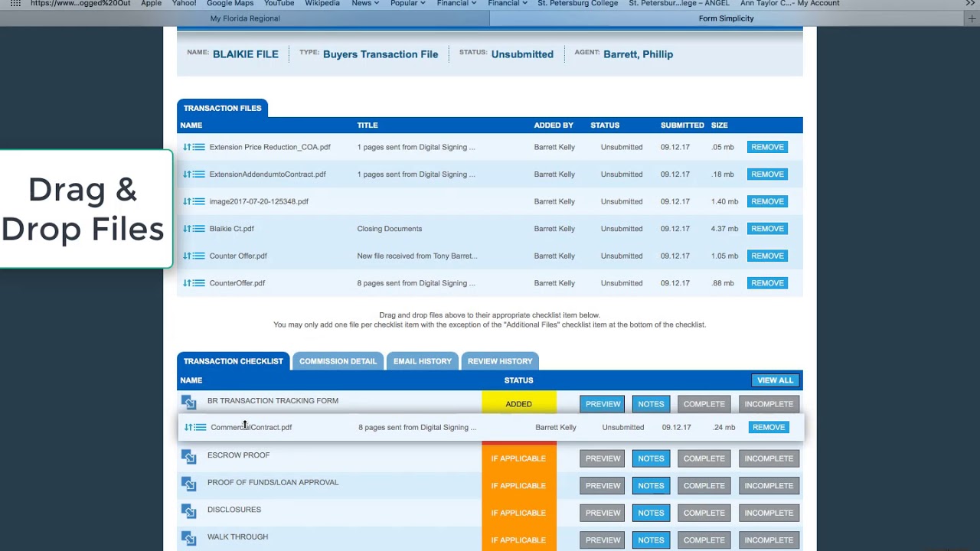
Task: Preview the Escrow Proof item
Action: point(603,458)
